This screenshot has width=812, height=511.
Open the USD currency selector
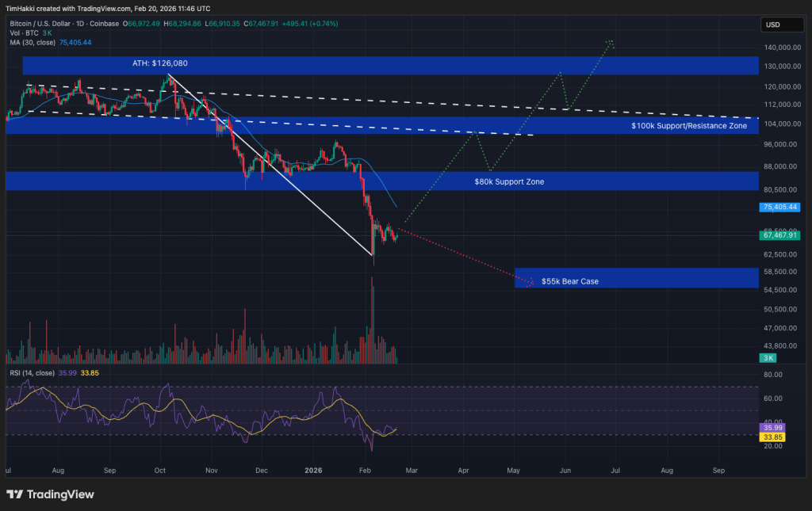[x=773, y=25]
